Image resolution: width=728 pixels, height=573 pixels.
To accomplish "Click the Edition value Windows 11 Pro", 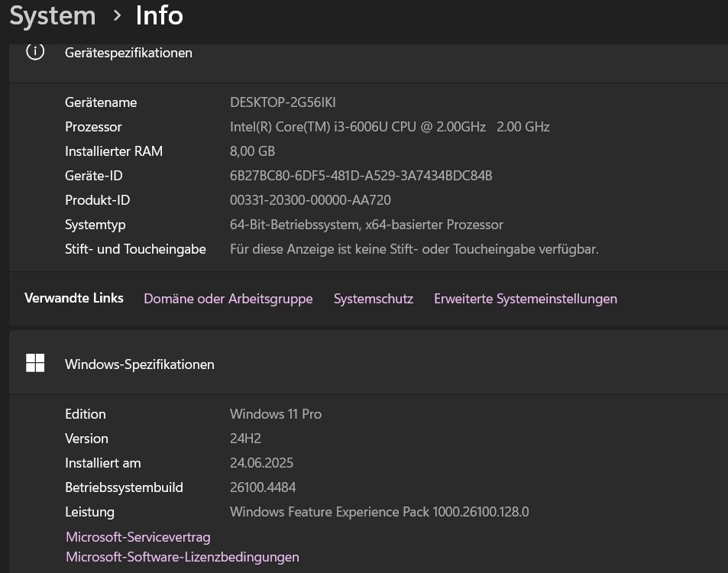I will tap(276, 414).
